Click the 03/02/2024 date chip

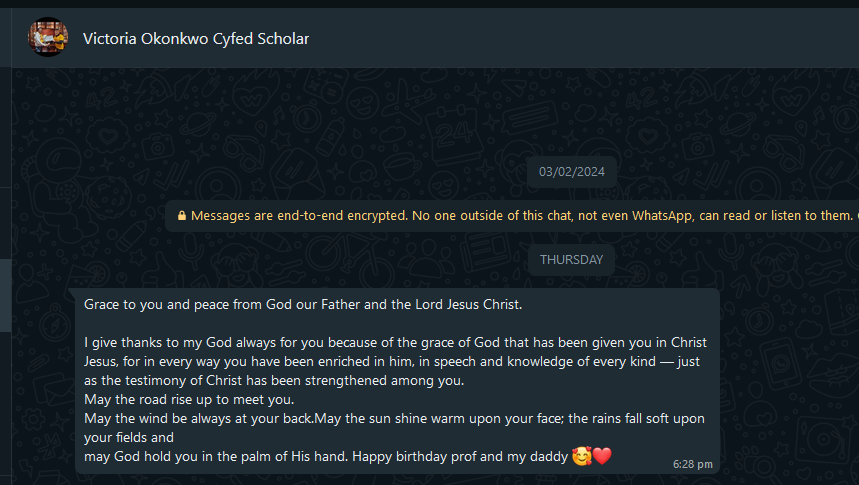(571, 172)
